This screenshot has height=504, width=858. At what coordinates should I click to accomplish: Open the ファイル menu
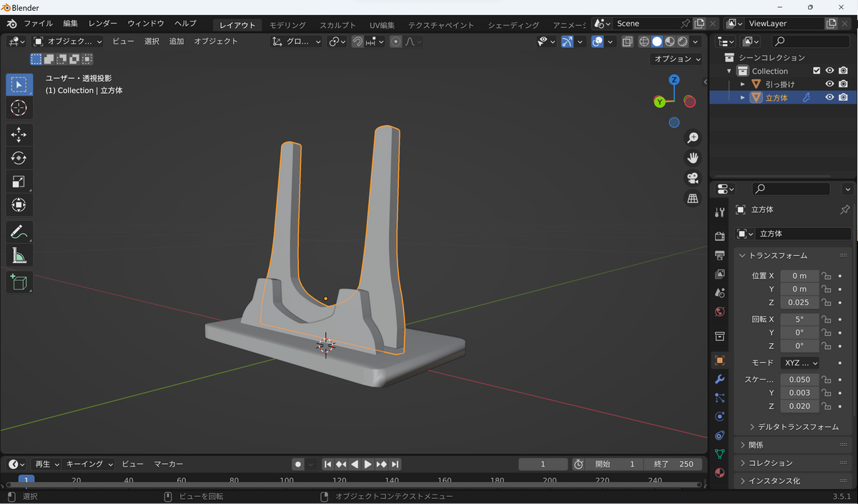pyautogui.click(x=39, y=24)
